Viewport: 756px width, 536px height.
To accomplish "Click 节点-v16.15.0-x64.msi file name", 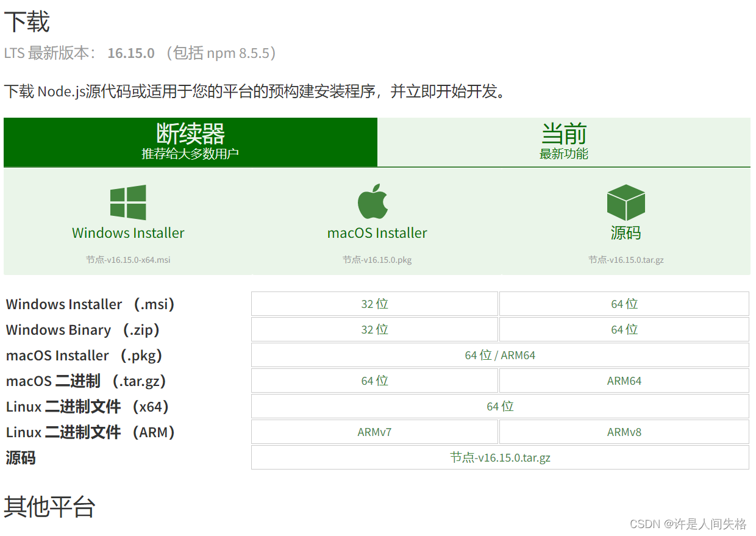I will [128, 260].
